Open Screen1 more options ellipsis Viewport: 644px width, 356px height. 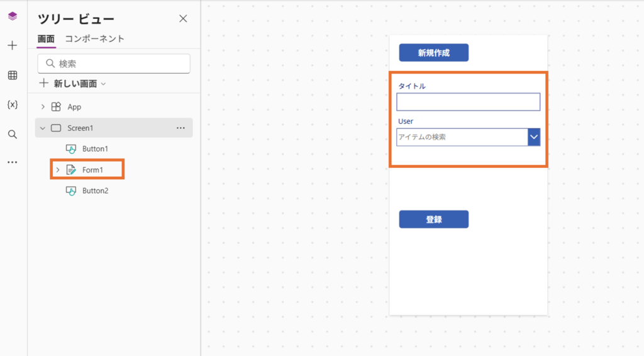tap(180, 128)
